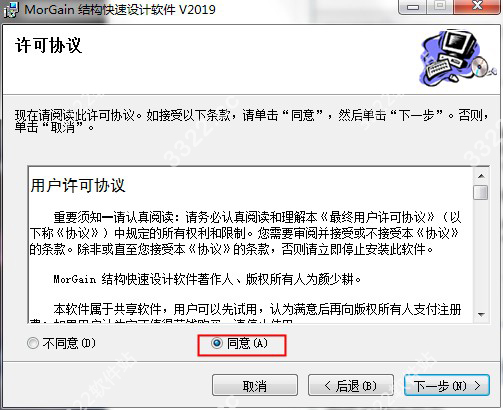Click the installer icon in the title bar

click(x=11, y=9)
